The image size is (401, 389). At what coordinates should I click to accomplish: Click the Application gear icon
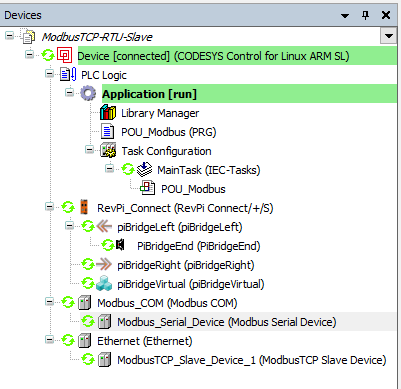click(88, 94)
